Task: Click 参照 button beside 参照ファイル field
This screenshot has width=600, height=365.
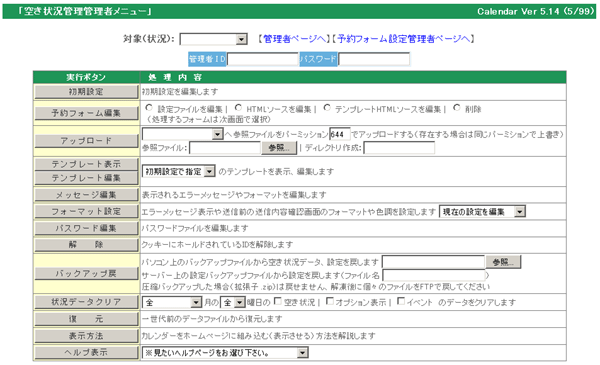Action: pyautogui.click(x=279, y=148)
